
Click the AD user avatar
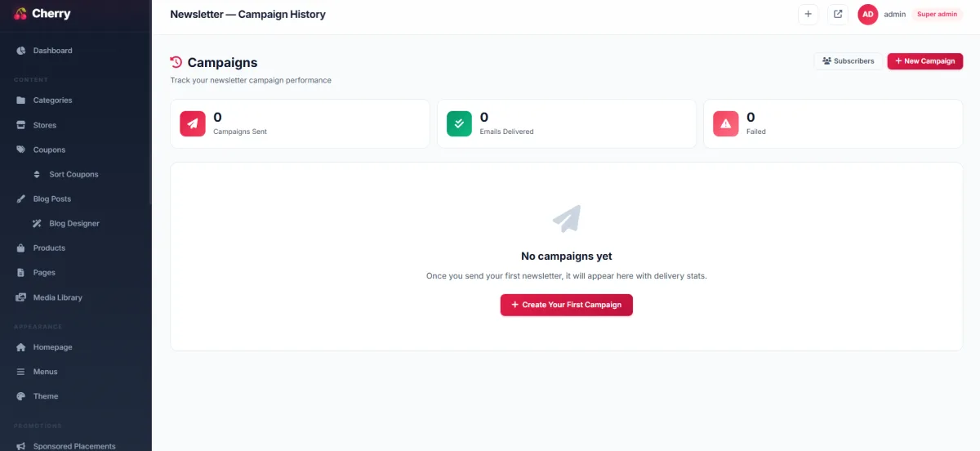tap(867, 14)
